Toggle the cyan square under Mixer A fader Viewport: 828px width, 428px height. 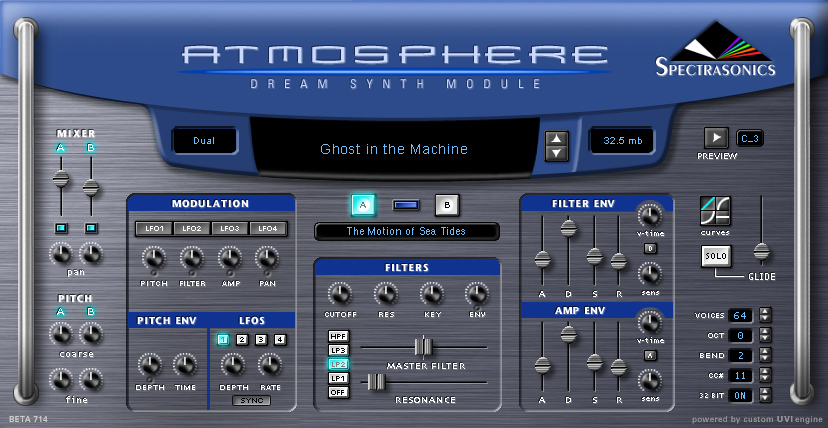tap(61, 228)
